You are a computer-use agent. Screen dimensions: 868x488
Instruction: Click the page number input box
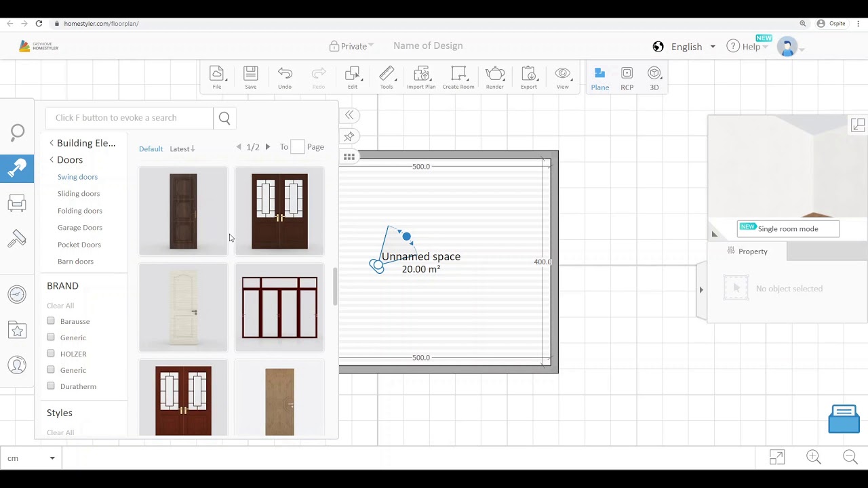click(x=297, y=147)
